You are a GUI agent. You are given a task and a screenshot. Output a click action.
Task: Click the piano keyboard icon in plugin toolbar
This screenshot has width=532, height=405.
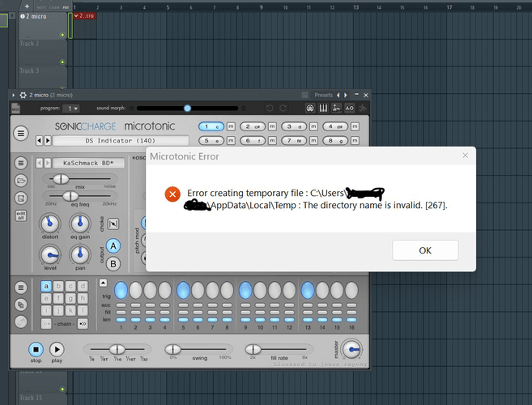(x=323, y=109)
